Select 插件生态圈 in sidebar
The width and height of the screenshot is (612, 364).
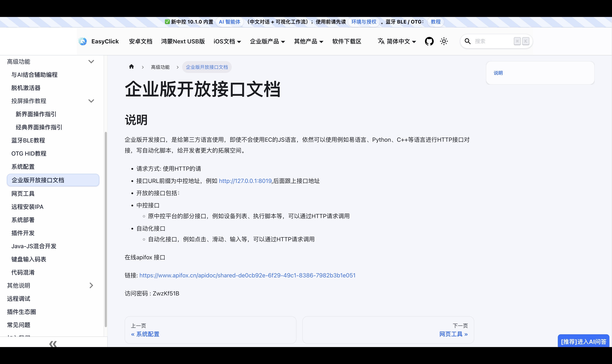(22, 312)
